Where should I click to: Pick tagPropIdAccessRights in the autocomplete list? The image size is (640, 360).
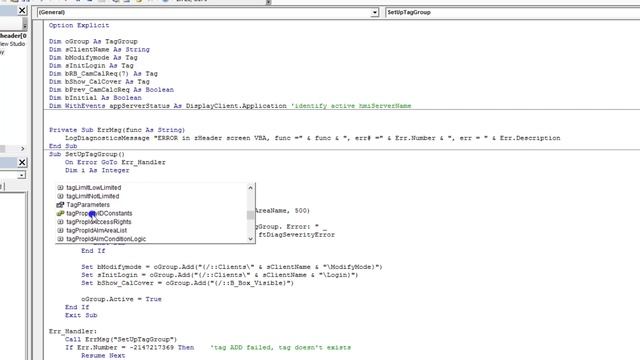pos(99,222)
